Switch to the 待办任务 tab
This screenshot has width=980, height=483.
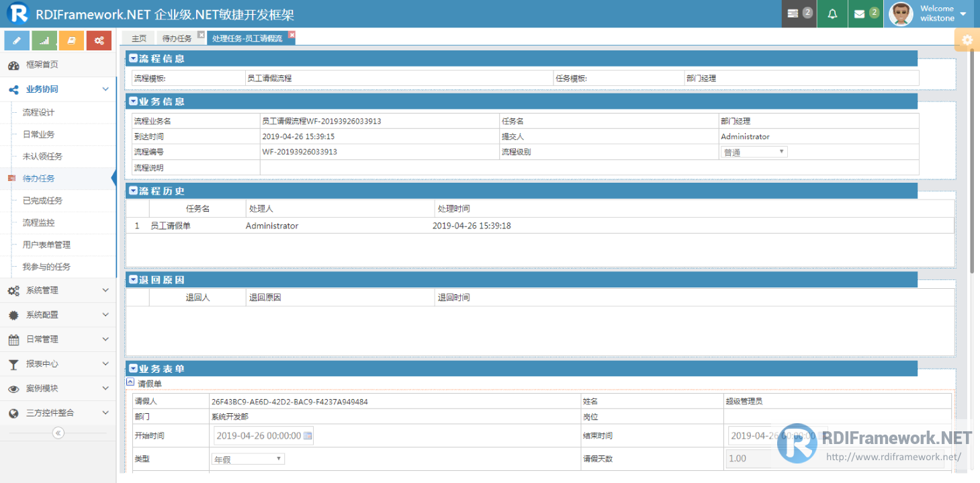click(x=177, y=38)
